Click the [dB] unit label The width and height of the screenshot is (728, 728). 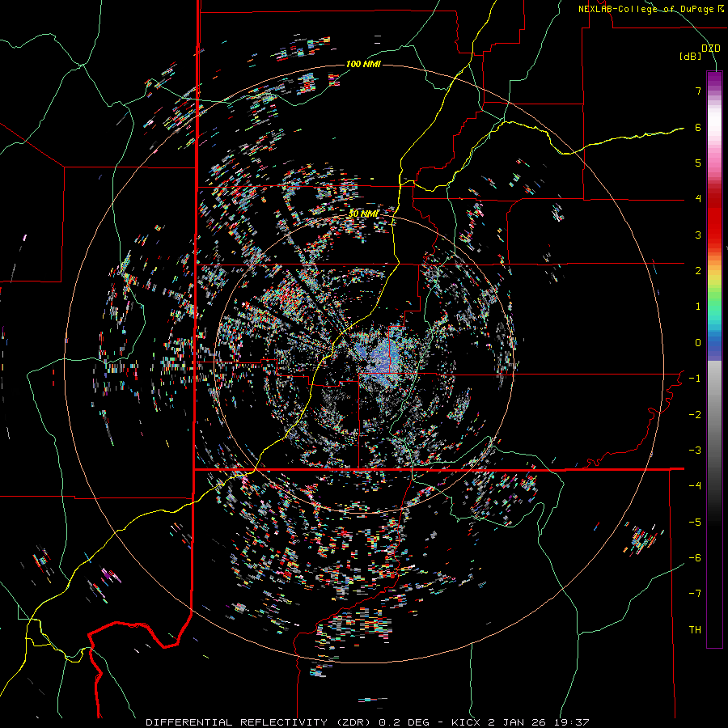click(691, 56)
